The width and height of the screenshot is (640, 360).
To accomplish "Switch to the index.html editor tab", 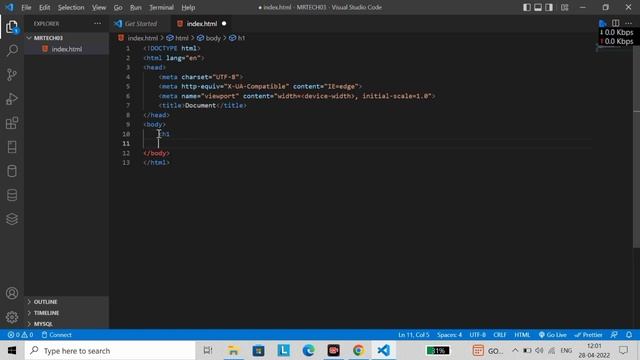I will click(202, 24).
